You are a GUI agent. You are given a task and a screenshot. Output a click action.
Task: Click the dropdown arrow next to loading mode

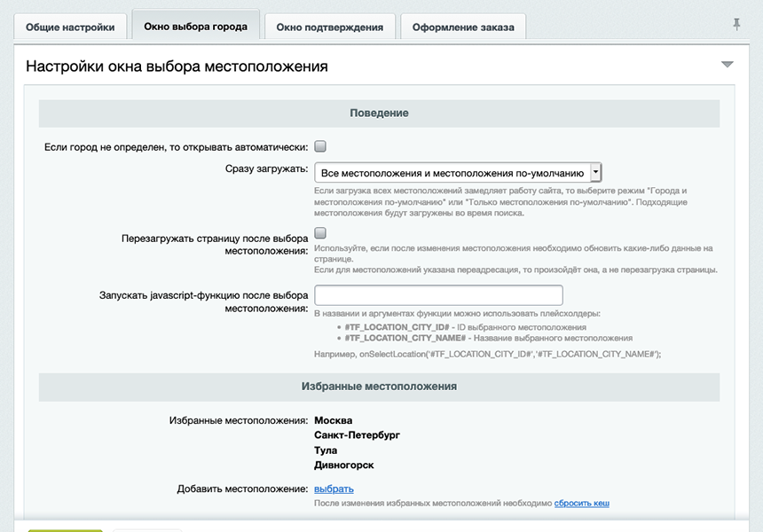click(596, 171)
